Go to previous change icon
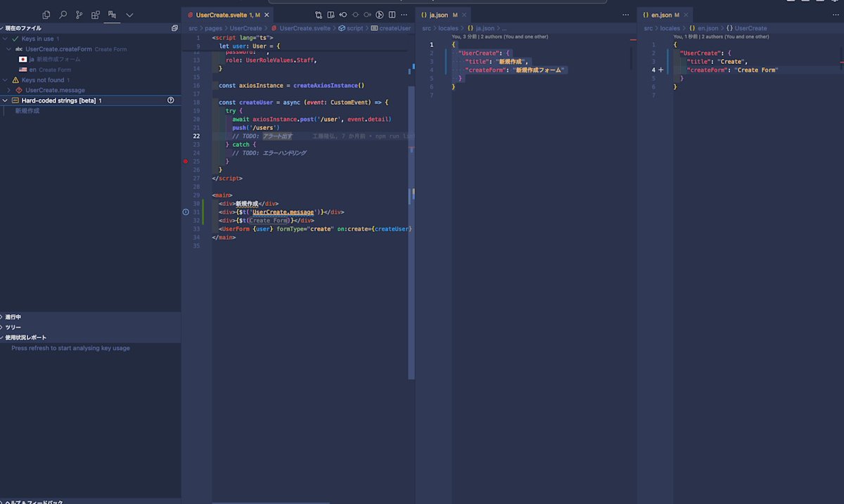 pyautogui.click(x=343, y=15)
